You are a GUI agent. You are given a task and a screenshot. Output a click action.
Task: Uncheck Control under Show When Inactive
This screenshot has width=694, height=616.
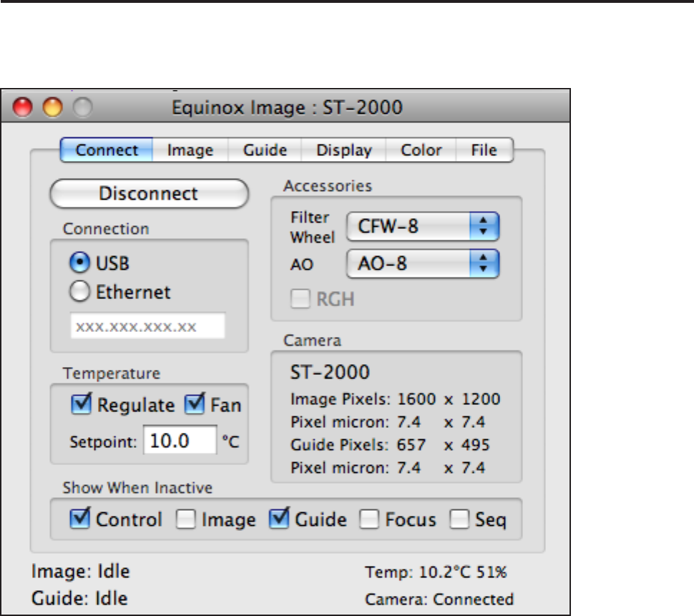tap(80, 519)
